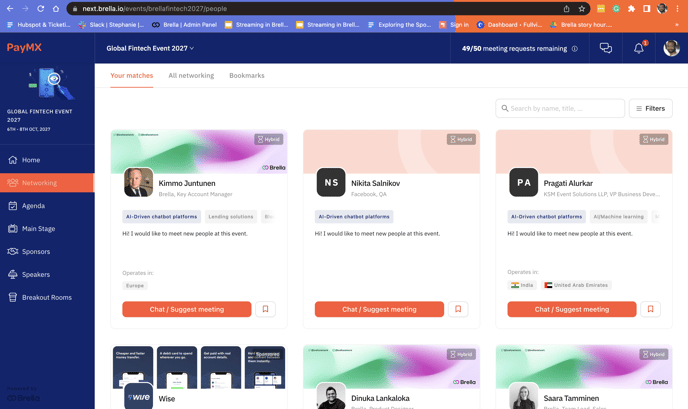Open Networking in the sidebar
This screenshot has height=409, width=688.
[47, 183]
